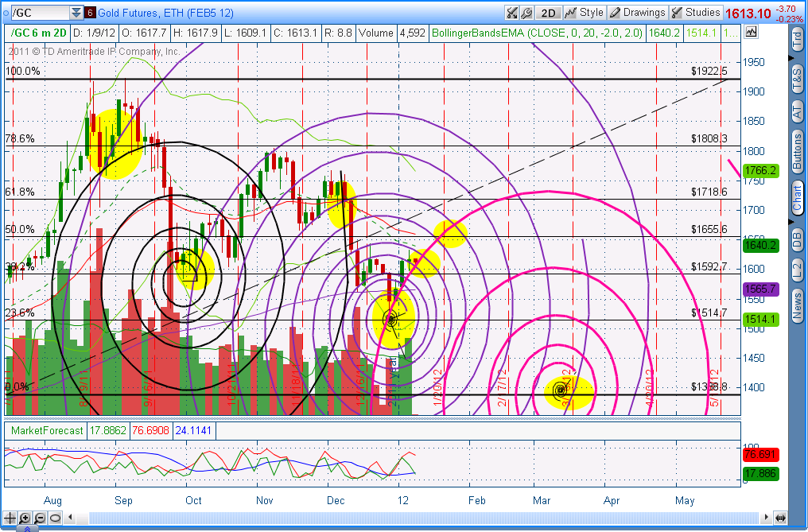Click the /GC symbol input field
This screenshot has width=808, height=532.
(39, 13)
